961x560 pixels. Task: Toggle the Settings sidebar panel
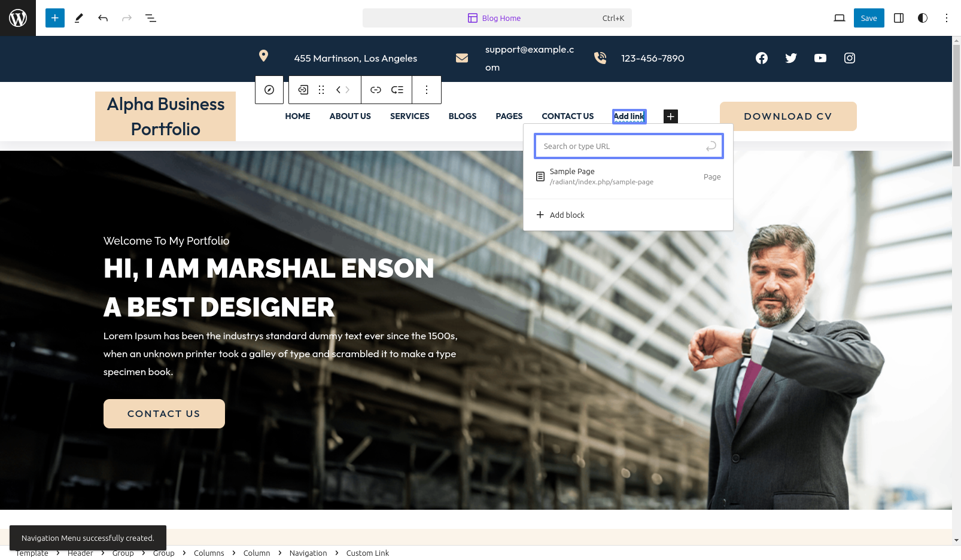899,18
